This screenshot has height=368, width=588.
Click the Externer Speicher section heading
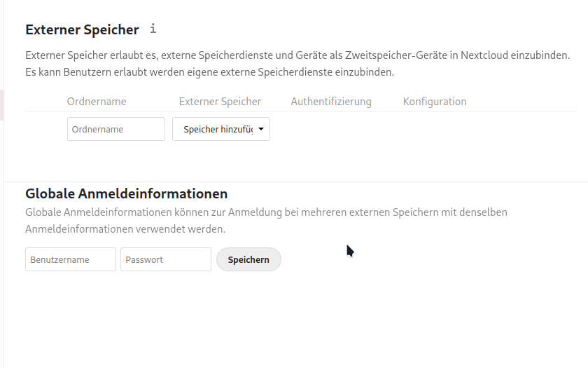click(x=82, y=29)
